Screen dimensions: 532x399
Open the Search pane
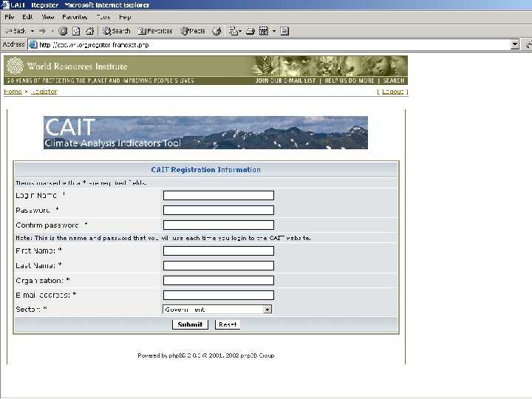click(117, 31)
